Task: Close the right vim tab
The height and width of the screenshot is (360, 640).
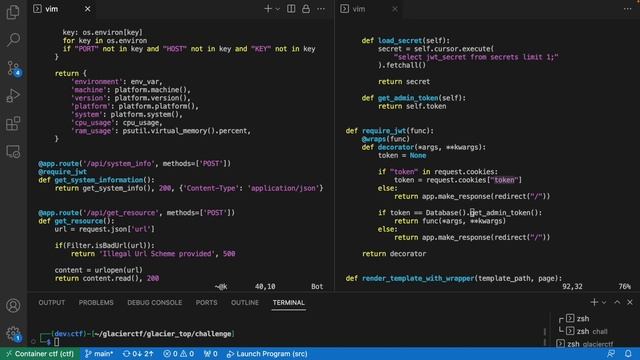Action: pyautogui.click(x=395, y=9)
